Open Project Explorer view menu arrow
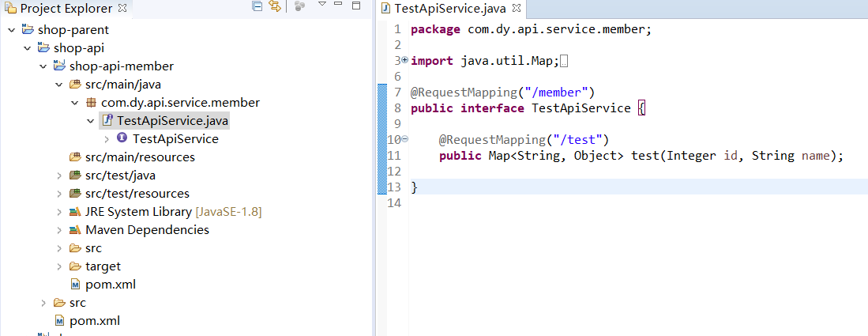Screen dimensions: 868x336 pyautogui.click(x=322, y=5)
